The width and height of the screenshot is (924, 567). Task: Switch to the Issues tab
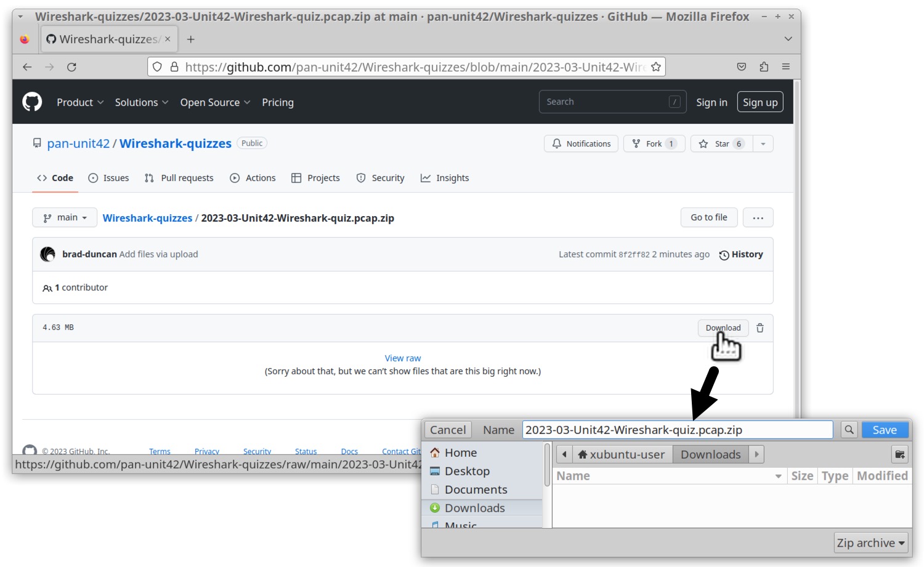108,178
